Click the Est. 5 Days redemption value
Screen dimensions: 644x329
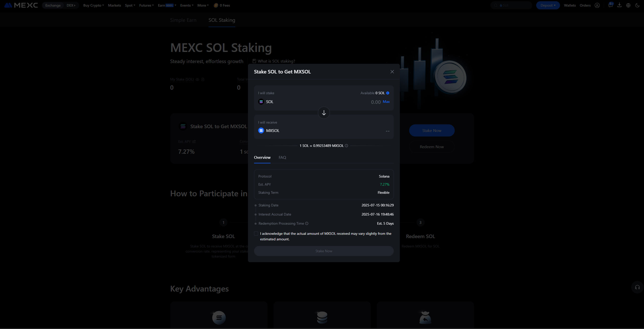pyautogui.click(x=385, y=223)
